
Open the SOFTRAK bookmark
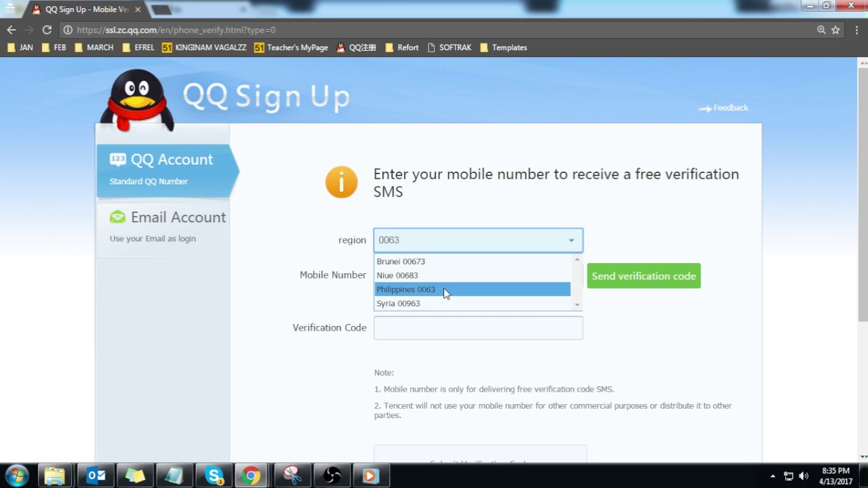click(x=449, y=47)
